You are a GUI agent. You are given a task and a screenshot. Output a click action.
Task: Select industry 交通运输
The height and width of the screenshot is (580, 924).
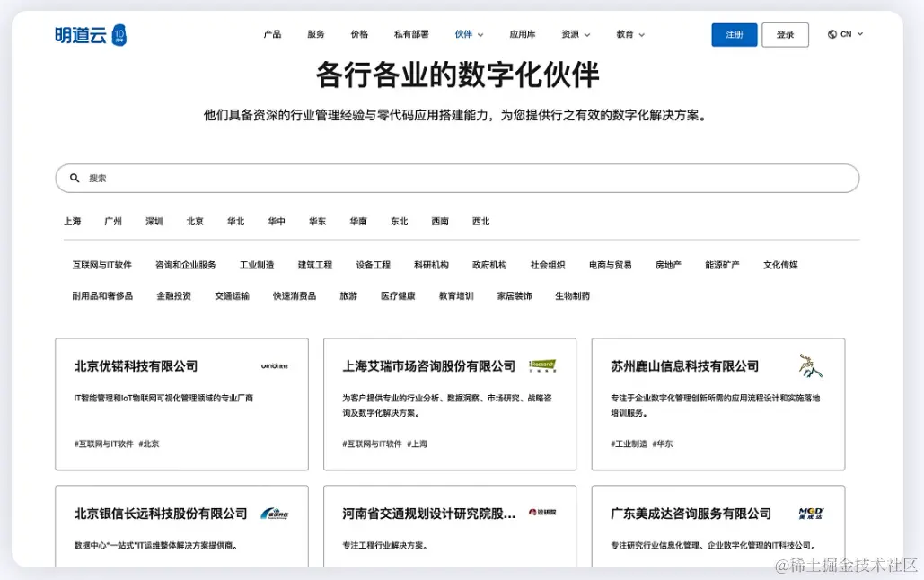[x=233, y=295]
